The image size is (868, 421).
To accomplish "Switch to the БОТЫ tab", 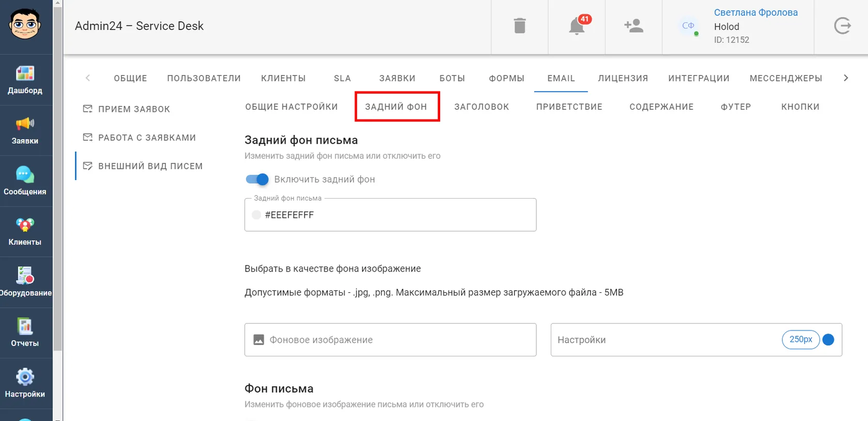I will point(452,78).
